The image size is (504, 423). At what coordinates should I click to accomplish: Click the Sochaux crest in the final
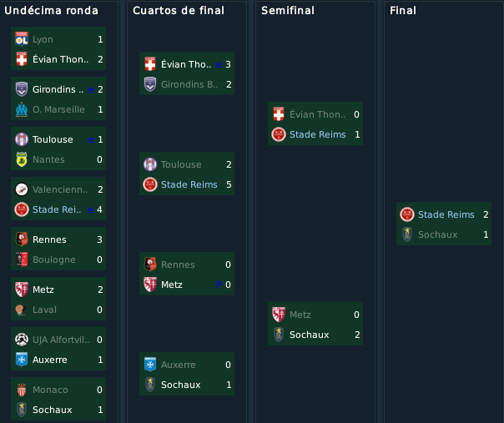tap(407, 234)
